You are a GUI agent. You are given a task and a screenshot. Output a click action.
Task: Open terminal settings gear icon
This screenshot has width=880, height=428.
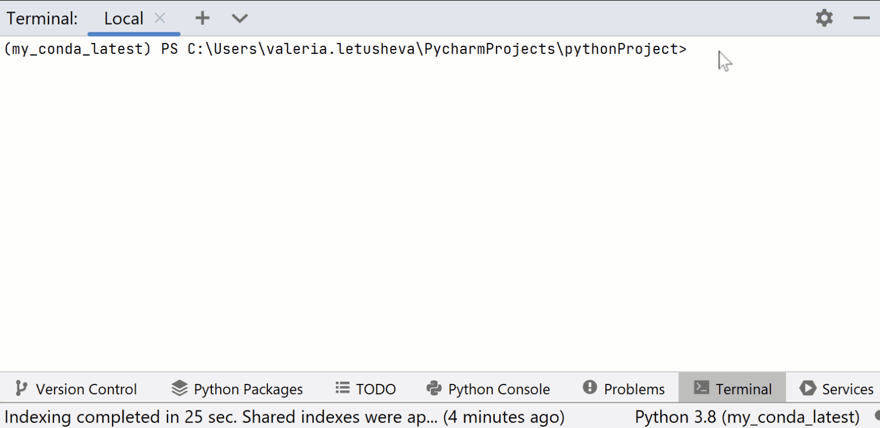pyautogui.click(x=824, y=19)
